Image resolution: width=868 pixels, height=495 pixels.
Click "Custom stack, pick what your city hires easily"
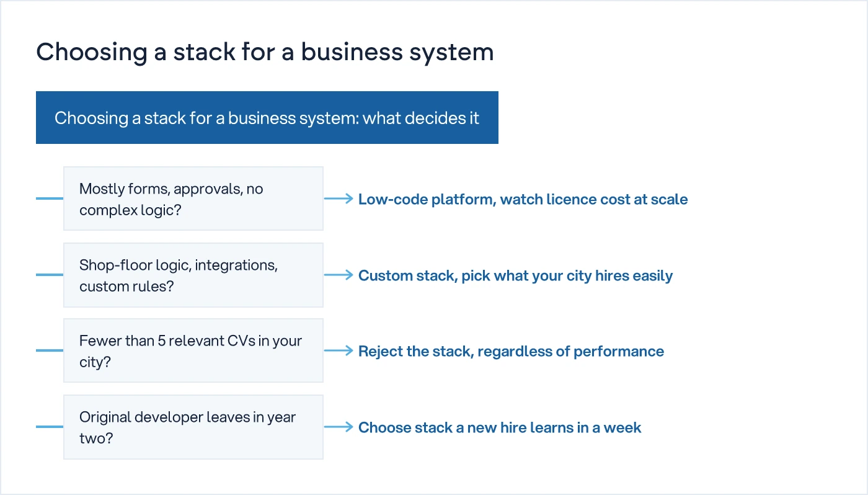click(x=515, y=275)
